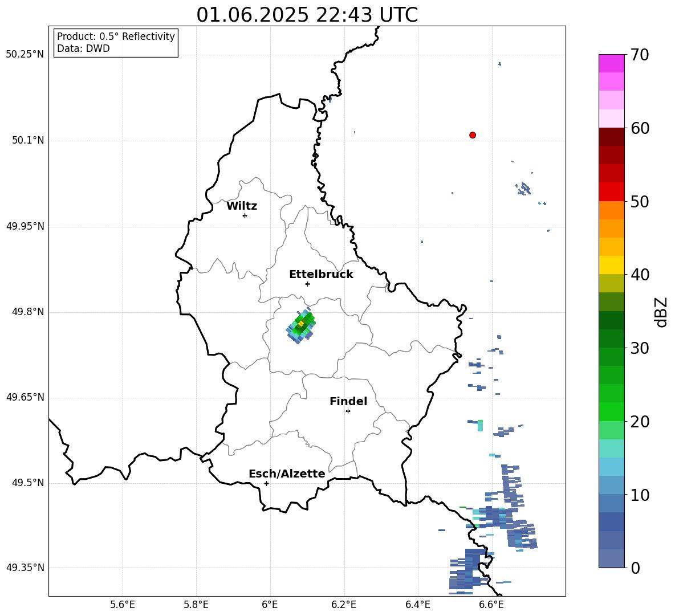The image size is (675, 616).
Task: Click the 0 tick label on colorbar
Action: 635,568
